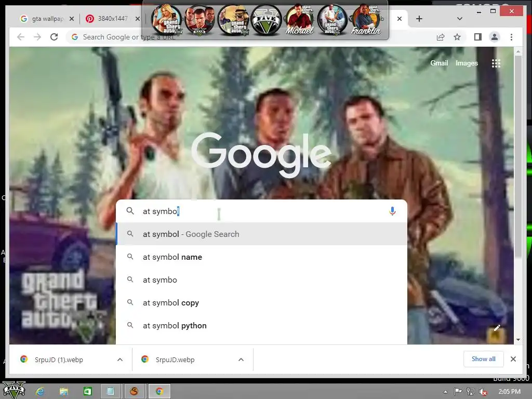This screenshot has height=399, width=532.
Task: Click the Action Center flag tray icon
Action: click(458, 392)
